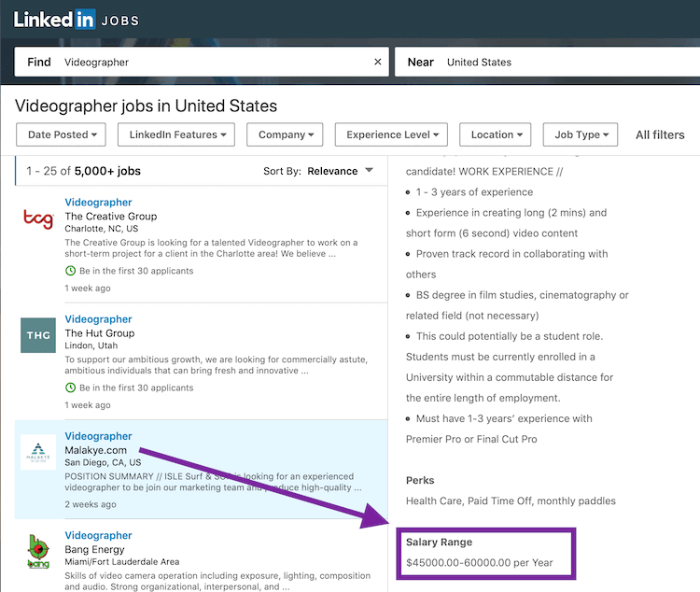Open the Experience Level filter

tap(391, 134)
